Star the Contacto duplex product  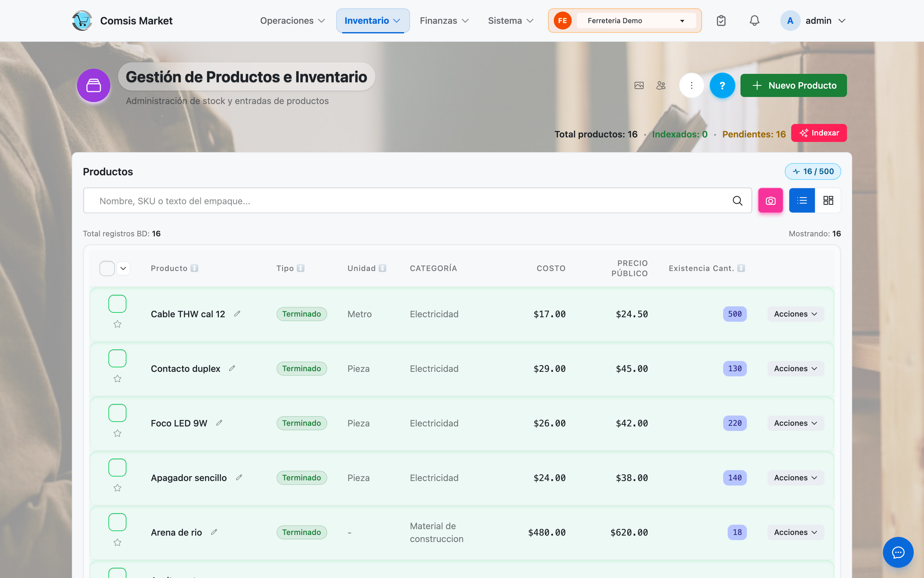click(x=118, y=379)
